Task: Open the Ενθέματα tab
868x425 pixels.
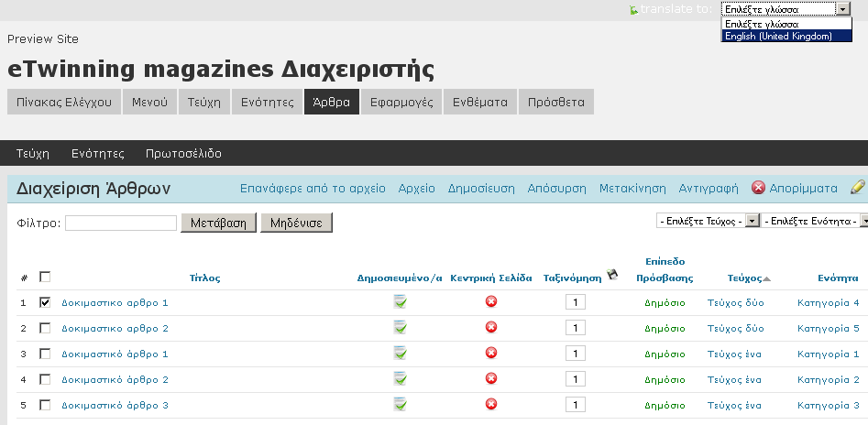Action: [x=480, y=102]
